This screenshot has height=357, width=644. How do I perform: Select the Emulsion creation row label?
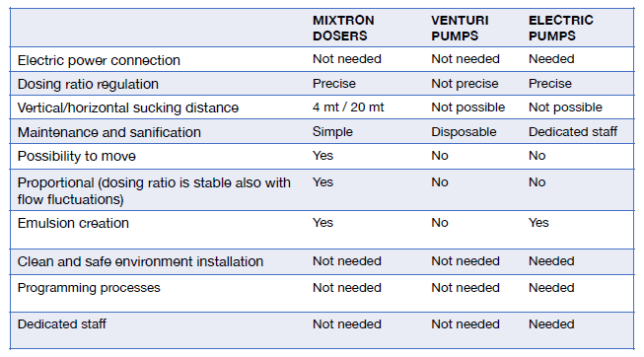pyautogui.click(x=73, y=223)
